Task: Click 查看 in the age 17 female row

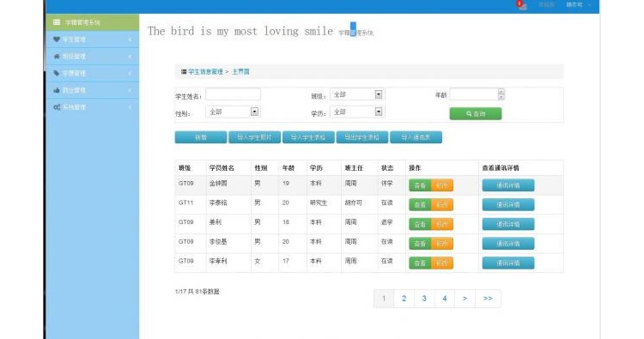Action: pyautogui.click(x=420, y=263)
